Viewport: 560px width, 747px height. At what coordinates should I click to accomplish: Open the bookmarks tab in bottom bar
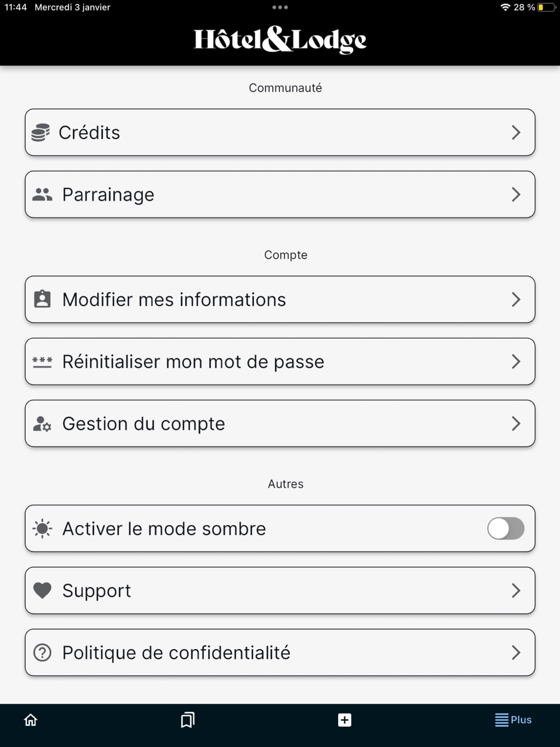click(x=188, y=720)
